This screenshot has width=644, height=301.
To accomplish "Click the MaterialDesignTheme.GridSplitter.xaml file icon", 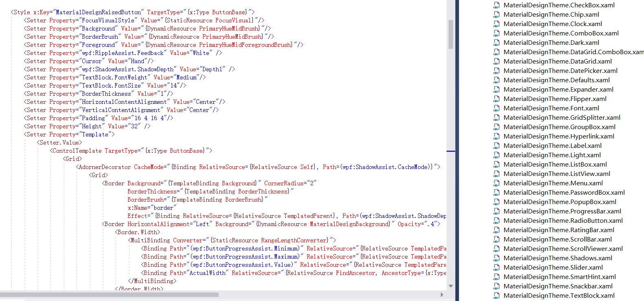I will pos(496,118).
